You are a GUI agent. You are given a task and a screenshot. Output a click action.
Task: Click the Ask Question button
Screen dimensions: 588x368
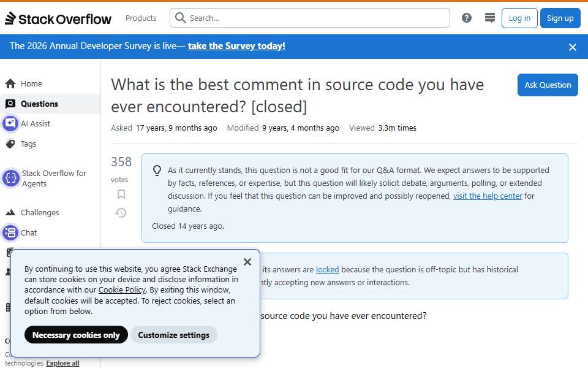point(548,85)
